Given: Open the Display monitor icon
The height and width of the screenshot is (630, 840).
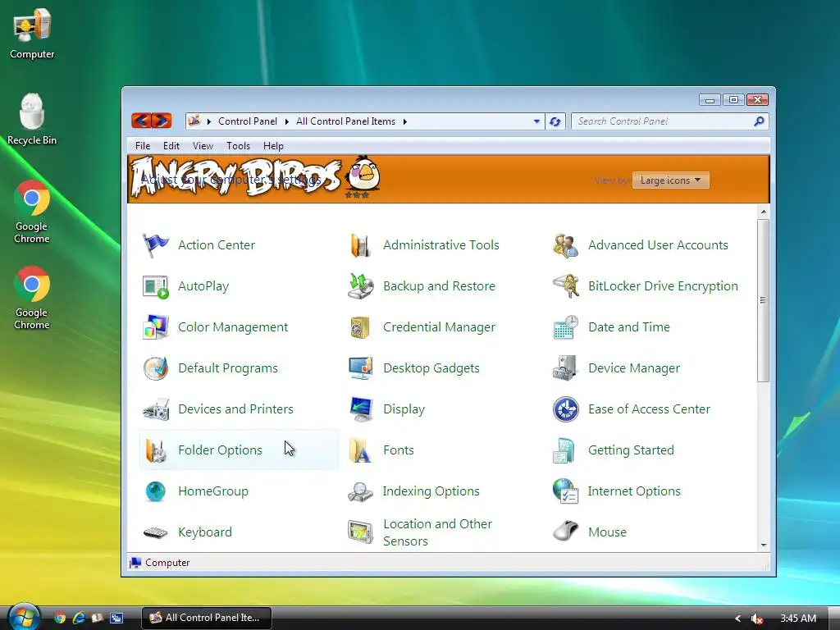Looking at the screenshot, I should click(x=360, y=409).
